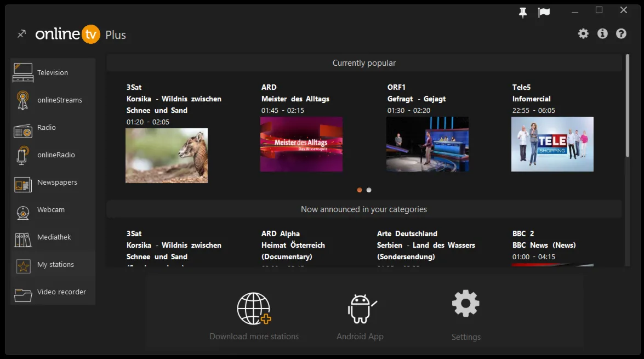Select My stations label
This screenshot has width=644, height=359.
[56, 265]
